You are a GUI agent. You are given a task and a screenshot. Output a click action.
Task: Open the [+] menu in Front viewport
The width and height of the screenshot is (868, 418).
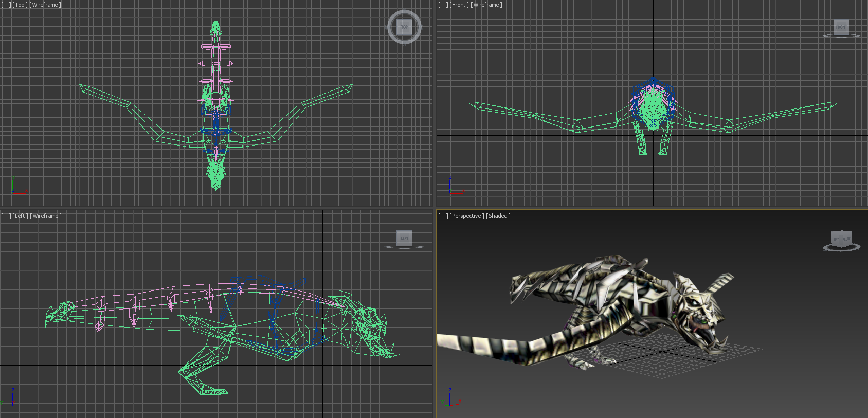click(x=443, y=5)
